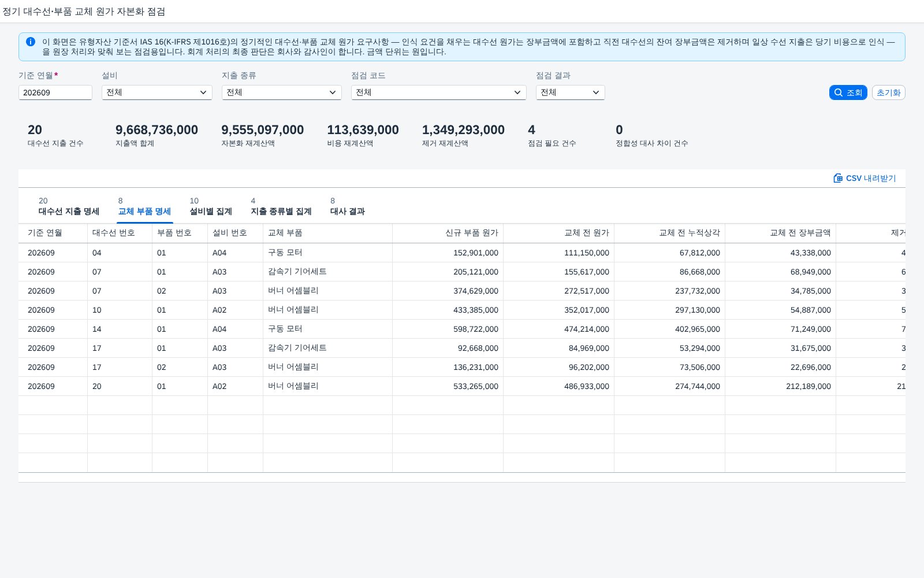
Task: Click the 대수선 번호 column header
Action: tap(120, 233)
